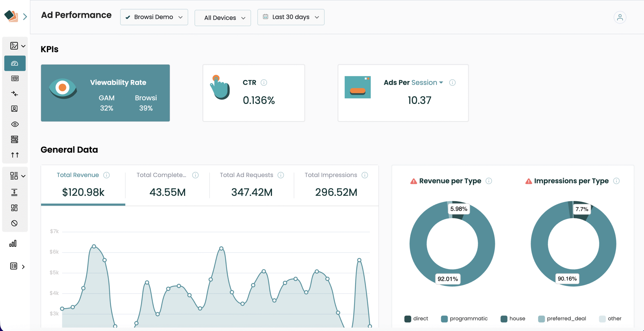Click the highest revenue chart data point
The width and height of the screenshot is (644, 331).
point(94,246)
